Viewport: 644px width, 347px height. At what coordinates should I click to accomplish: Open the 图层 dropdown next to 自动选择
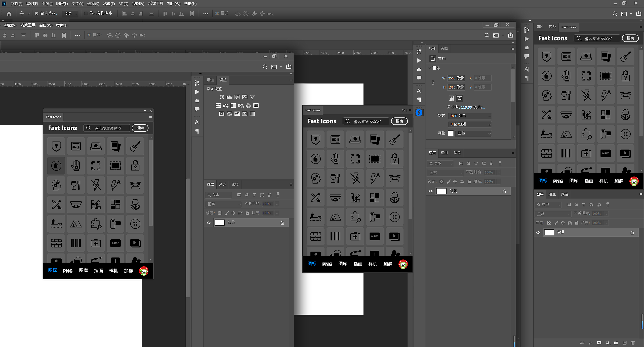tap(70, 14)
